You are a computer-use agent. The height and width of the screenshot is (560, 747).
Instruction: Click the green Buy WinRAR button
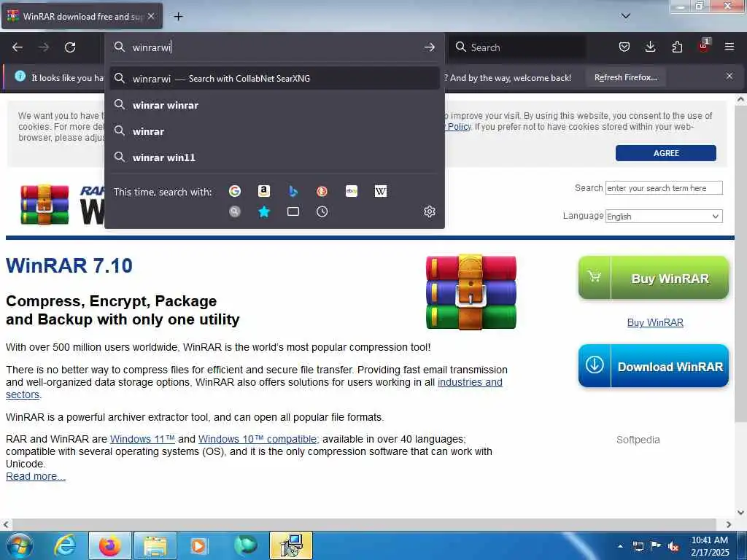point(653,278)
